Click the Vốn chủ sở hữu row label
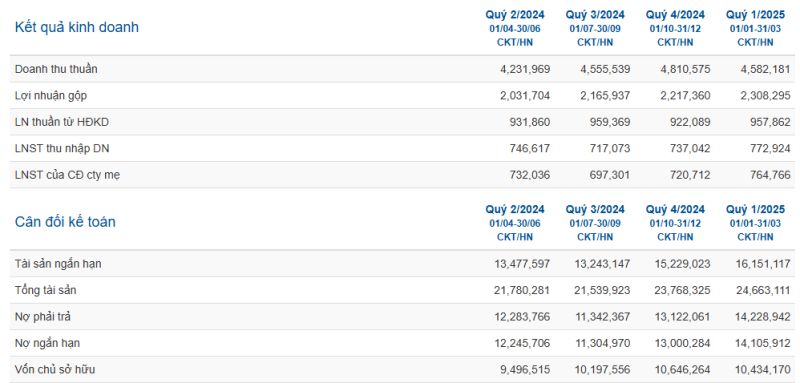Image resolution: width=800 pixels, height=383 pixels. pos(55,370)
